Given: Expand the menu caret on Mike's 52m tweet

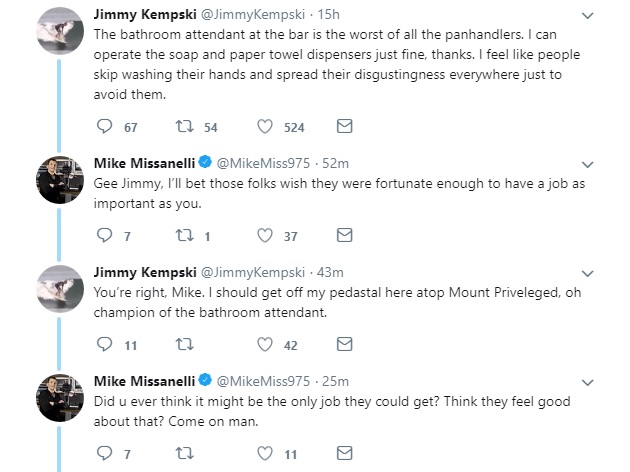Looking at the screenshot, I should pos(587,163).
